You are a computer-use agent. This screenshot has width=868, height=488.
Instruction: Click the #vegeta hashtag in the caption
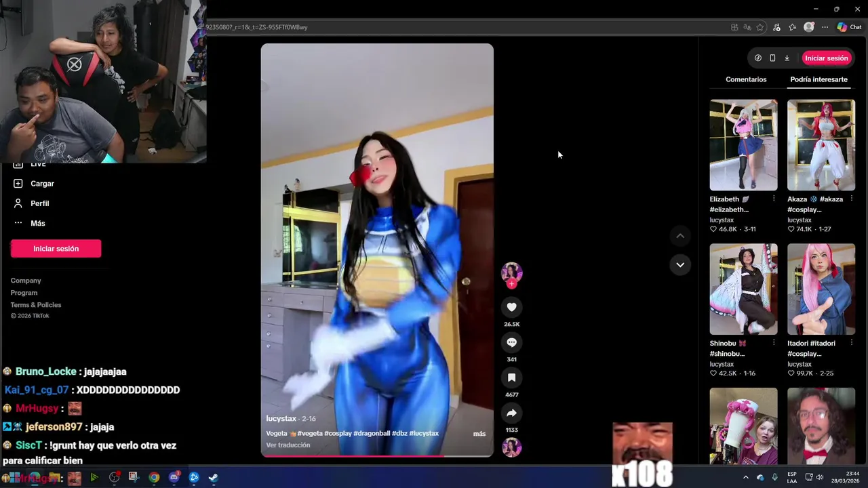click(310, 434)
